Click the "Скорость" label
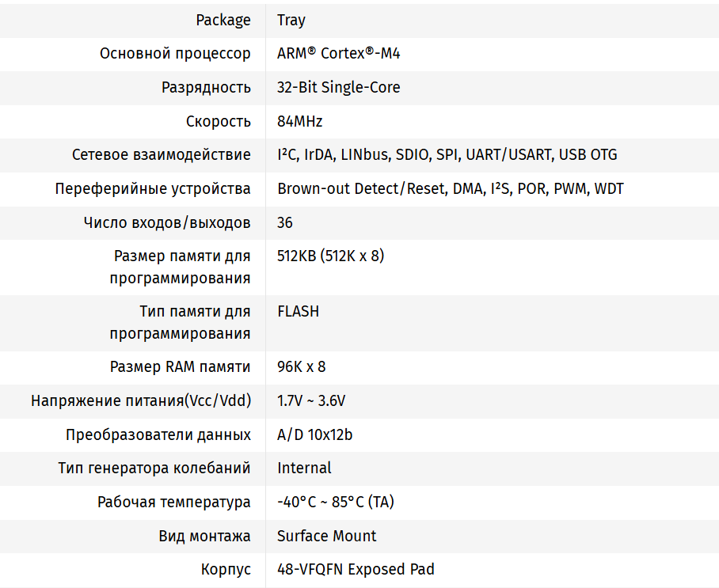The width and height of the screenshot is (719, 588). pos(219,122)
